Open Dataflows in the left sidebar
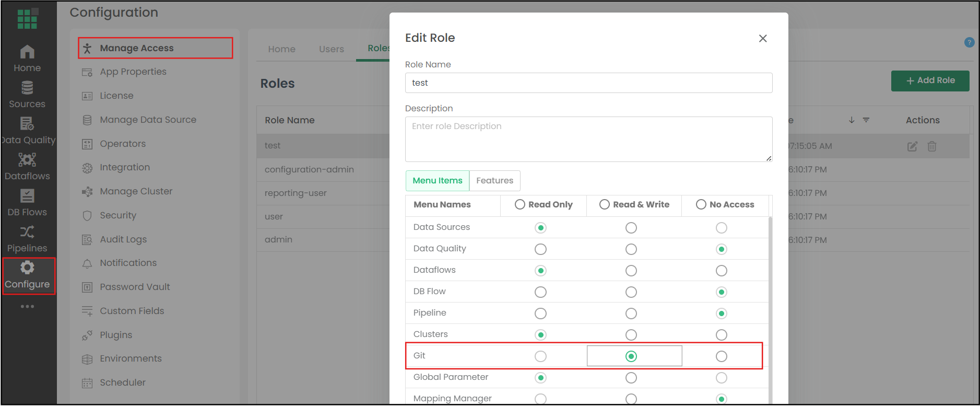Screen dimensions: 980x406 coord(27,167)
